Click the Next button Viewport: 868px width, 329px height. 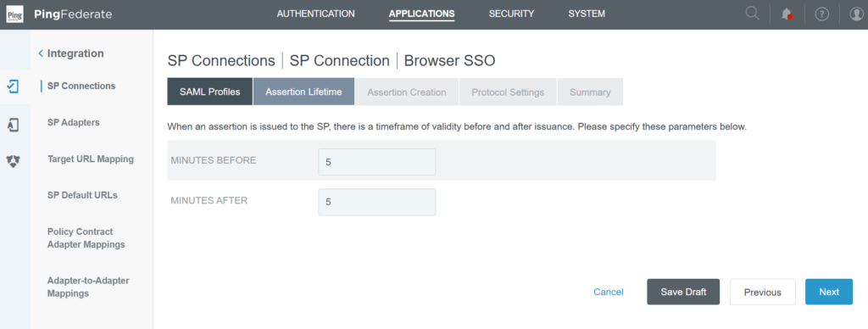(829, 292)
